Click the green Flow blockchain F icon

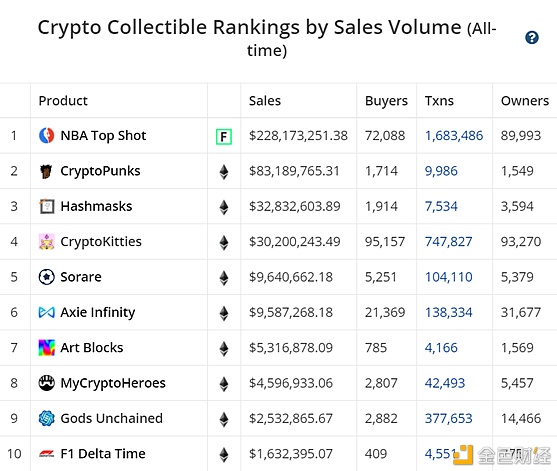224,136
